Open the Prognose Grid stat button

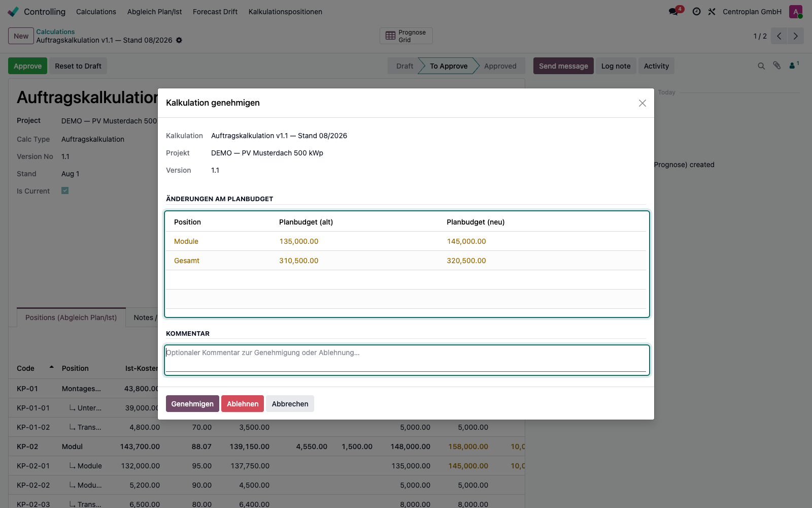pyautogui.click(x=406, y=36)
